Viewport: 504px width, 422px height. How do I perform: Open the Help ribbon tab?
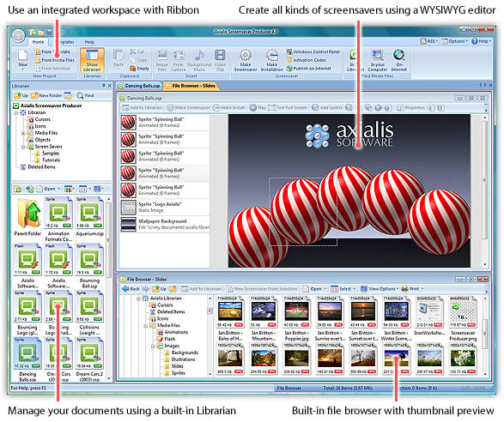click(89, 42)
